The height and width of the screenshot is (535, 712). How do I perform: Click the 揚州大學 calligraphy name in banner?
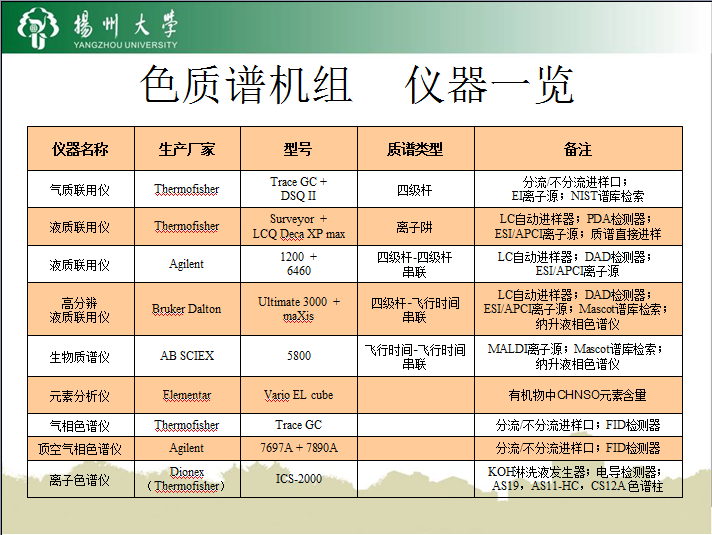(126, 24)
